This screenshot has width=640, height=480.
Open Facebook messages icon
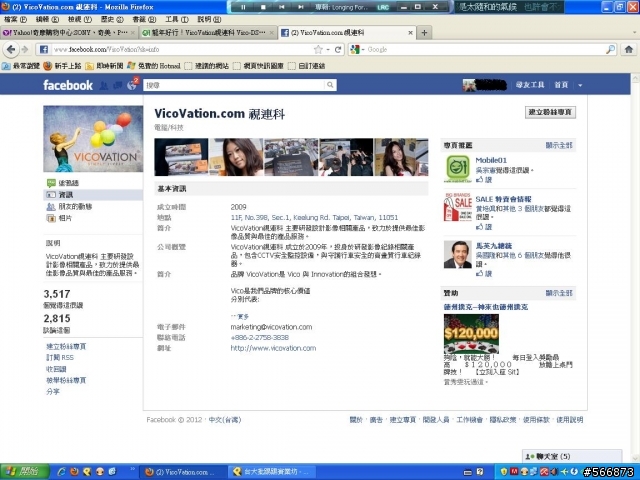point(118,85)
